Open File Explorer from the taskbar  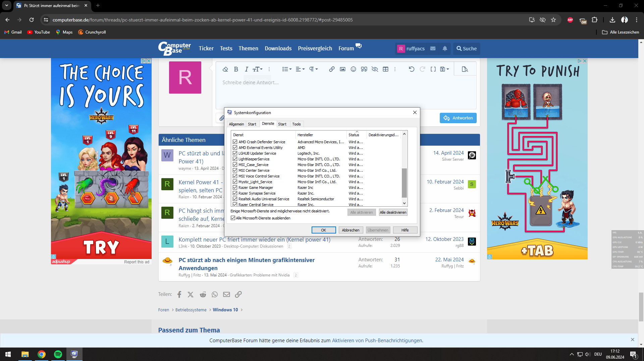point(25,354)
